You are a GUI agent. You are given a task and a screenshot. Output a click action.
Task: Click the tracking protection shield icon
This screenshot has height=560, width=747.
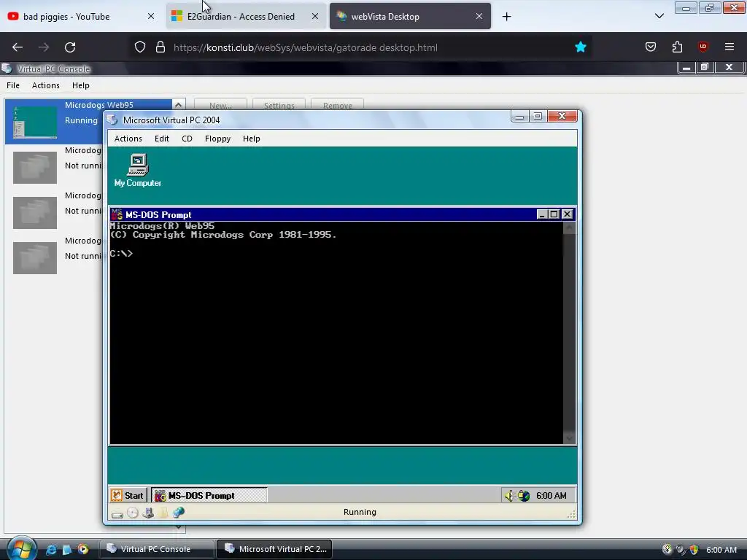coord(139,47)
